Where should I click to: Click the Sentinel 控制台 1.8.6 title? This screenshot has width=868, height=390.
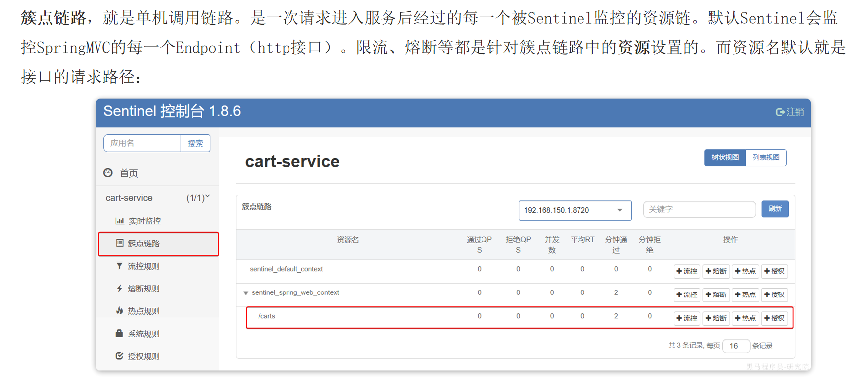(172, 111)
